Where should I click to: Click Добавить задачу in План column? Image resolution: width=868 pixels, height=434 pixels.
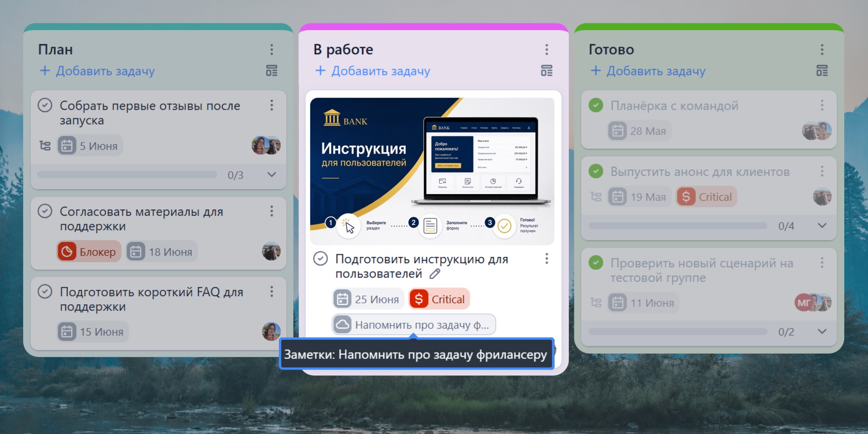pos(97,71)
